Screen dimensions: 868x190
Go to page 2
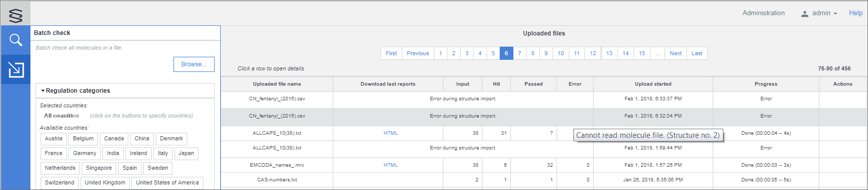[x=454, y=53]
